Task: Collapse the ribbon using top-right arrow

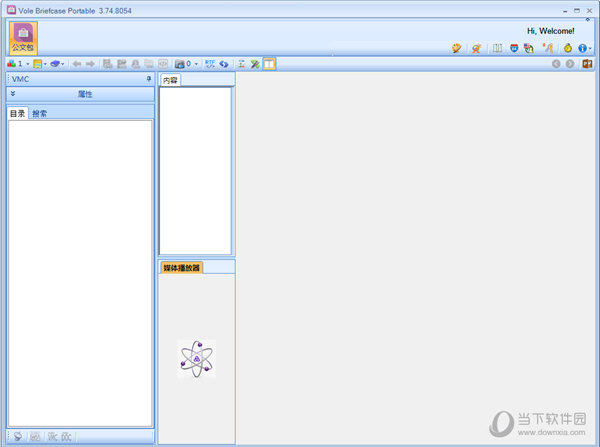Action: click(x=587, y=20)
